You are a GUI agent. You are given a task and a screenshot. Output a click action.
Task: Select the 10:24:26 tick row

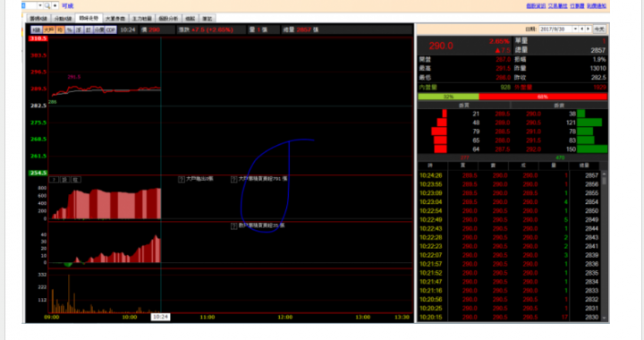point(509,175)
